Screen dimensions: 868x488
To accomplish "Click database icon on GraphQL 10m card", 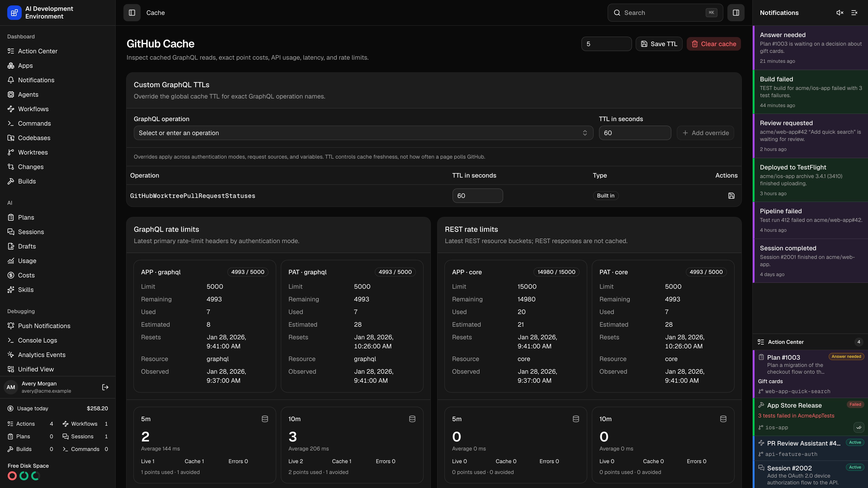I will (412, 419).
